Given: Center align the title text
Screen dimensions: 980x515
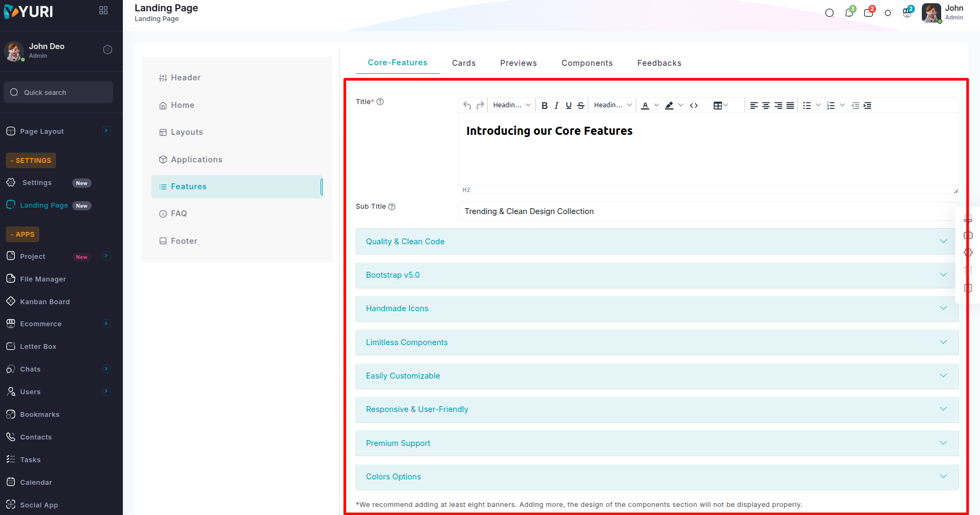Looking at the screenshot, I should 766,105.
